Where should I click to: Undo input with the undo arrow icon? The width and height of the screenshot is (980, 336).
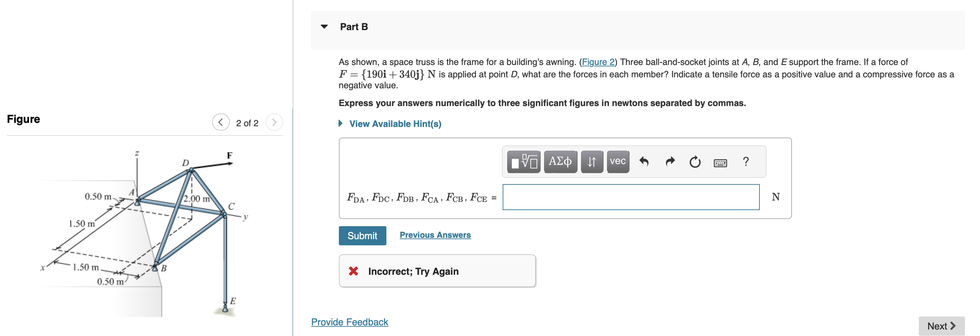645,162
